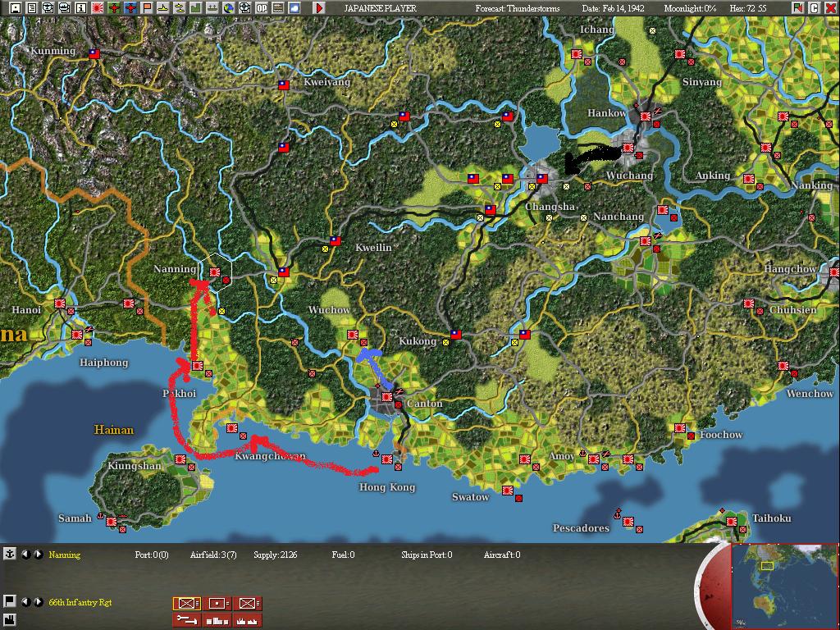The width and height of the screenshot is (840, 630).
Task: Click the Nanning base name link
Action: [64, 555]
